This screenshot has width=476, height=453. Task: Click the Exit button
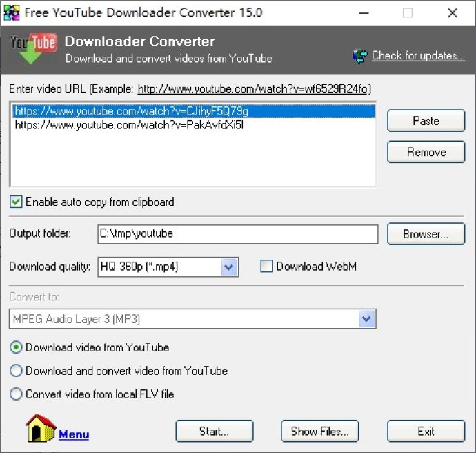pyautogui.click(x=426, y=431)
